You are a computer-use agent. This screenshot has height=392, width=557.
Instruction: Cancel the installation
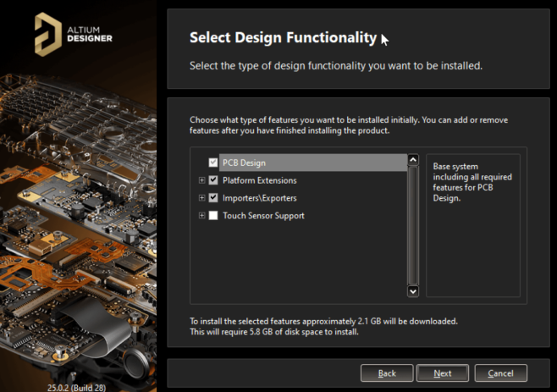500,373
